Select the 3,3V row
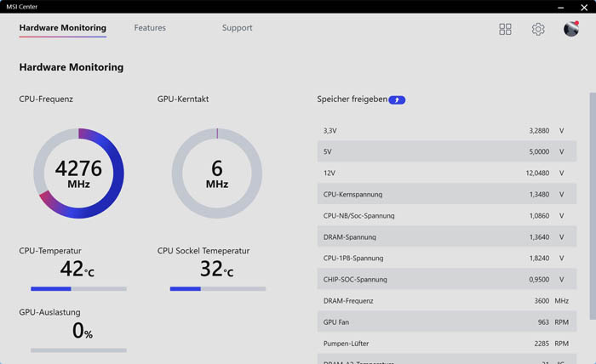 pyautogui.click(x=447, y=131)
